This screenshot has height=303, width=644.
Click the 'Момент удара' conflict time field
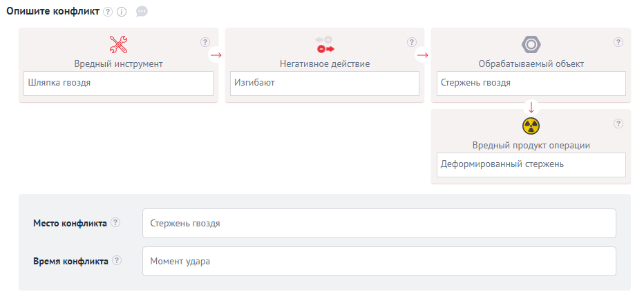(379, 262)
